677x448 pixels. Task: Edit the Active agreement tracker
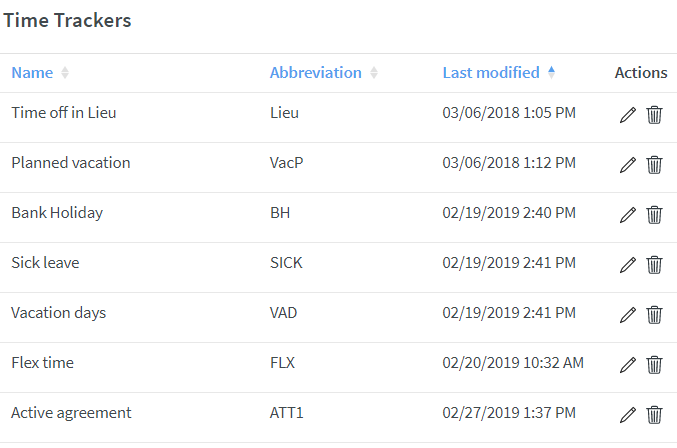pyautogui.click(x=628, y=415)
